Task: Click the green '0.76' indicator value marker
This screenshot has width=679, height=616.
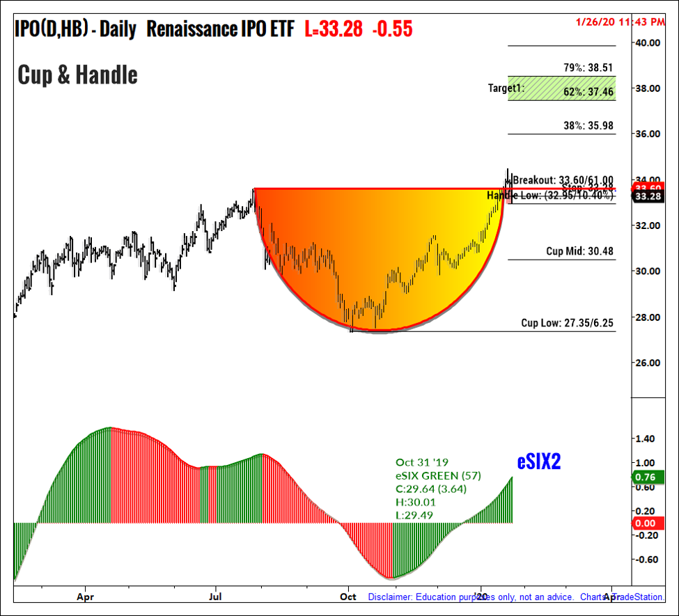Action: click(x=648, y=477)
